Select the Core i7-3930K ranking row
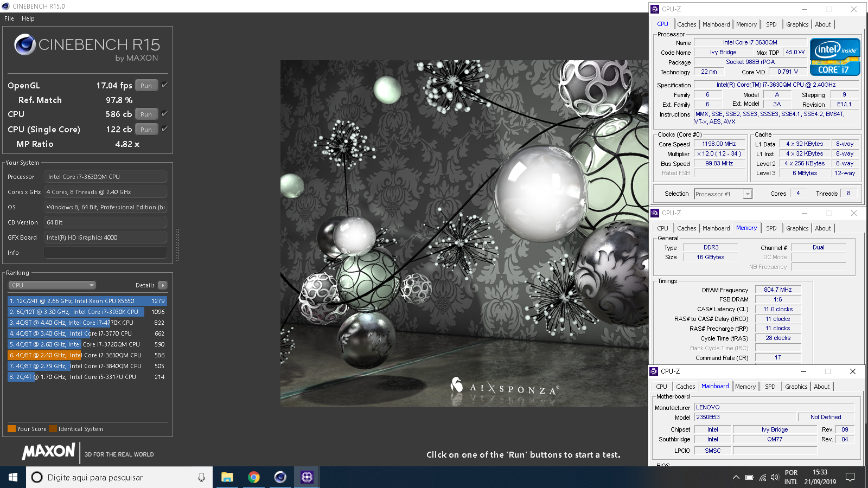This screenshot has height=488, width=868. 87,312
